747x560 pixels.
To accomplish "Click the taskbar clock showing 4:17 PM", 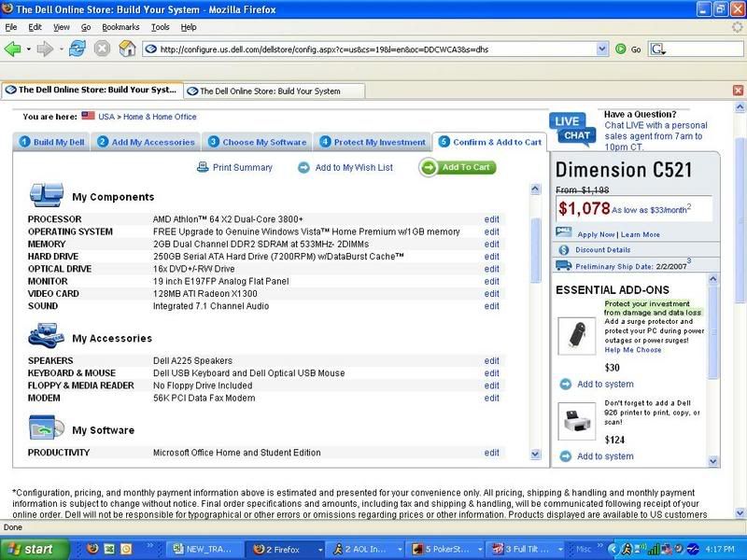I will click(721, 550).
